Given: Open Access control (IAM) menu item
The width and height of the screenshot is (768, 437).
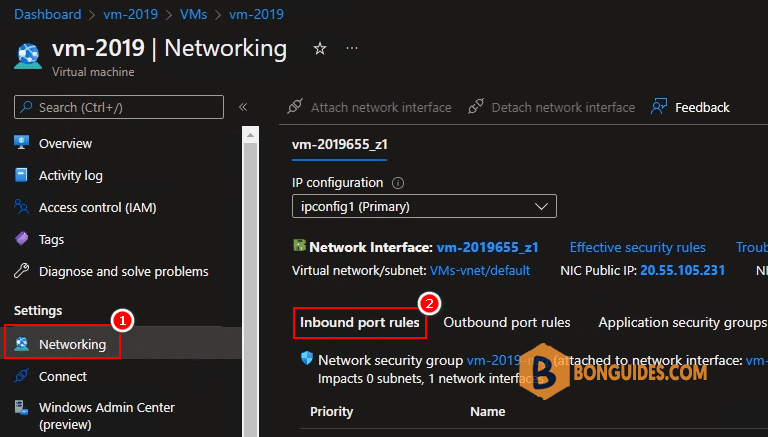Looking at the screenshot, I should point(97,207).
